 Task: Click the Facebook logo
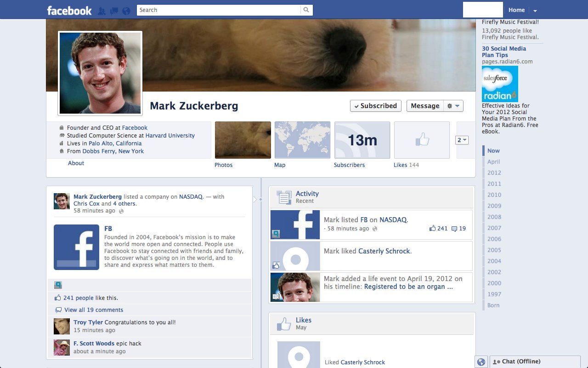[69, 10]
